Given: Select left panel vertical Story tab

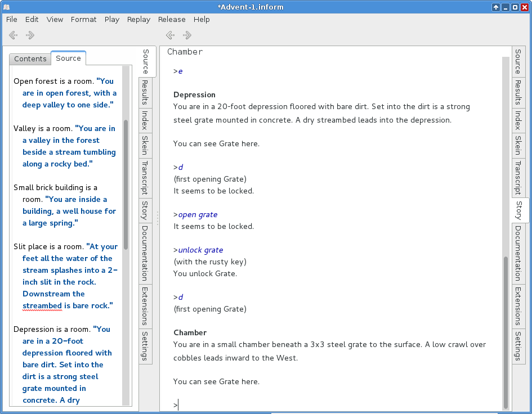Looking at the screenshot, I should pos(145,210).
